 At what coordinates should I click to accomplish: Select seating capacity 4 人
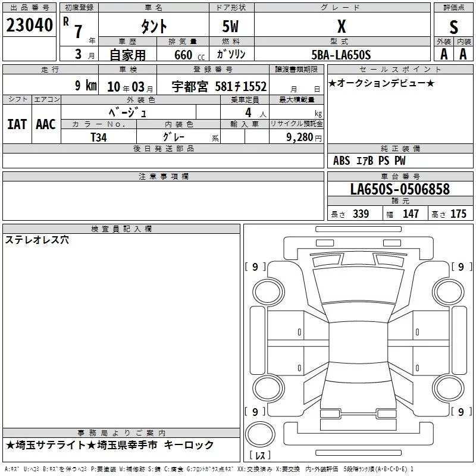point(256,113)
